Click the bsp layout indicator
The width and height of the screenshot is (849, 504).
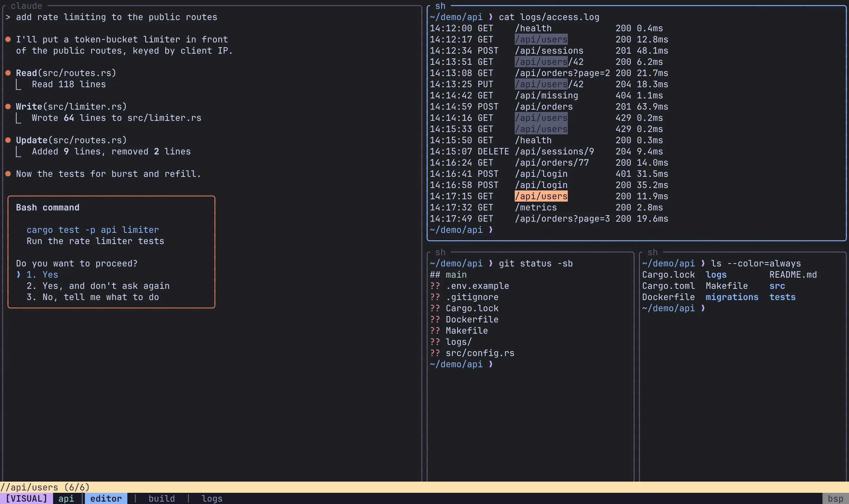[835, 499]
